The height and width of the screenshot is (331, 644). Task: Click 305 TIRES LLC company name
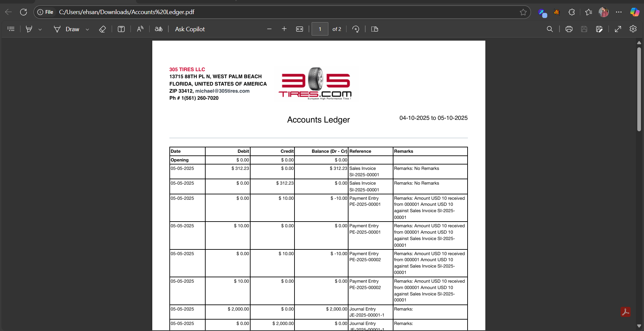point(187,69)
